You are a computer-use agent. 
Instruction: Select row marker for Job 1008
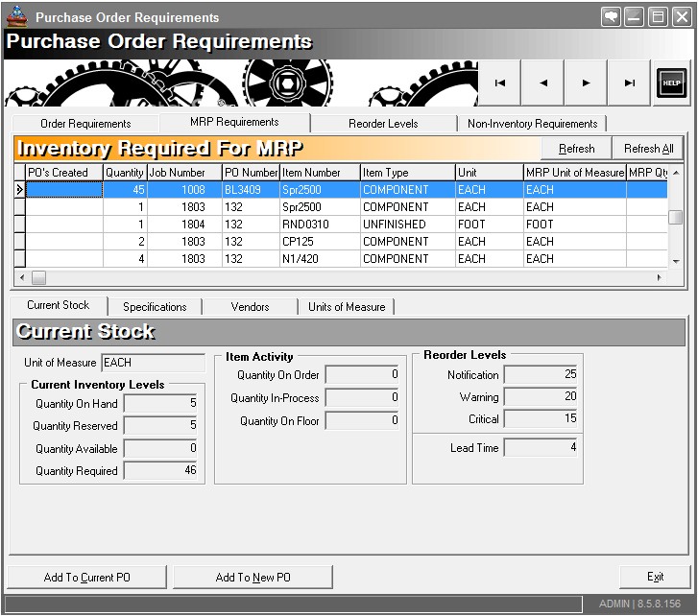19,190
